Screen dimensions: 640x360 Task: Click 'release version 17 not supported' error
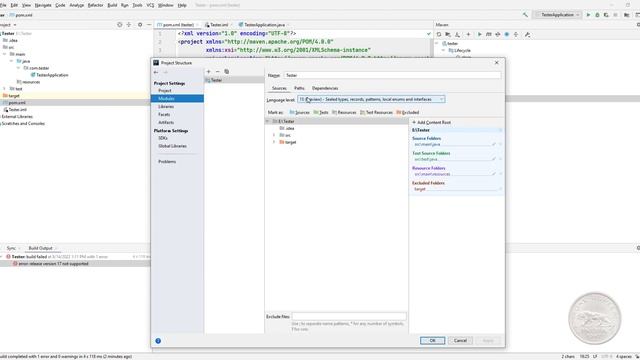pos(53,264)
